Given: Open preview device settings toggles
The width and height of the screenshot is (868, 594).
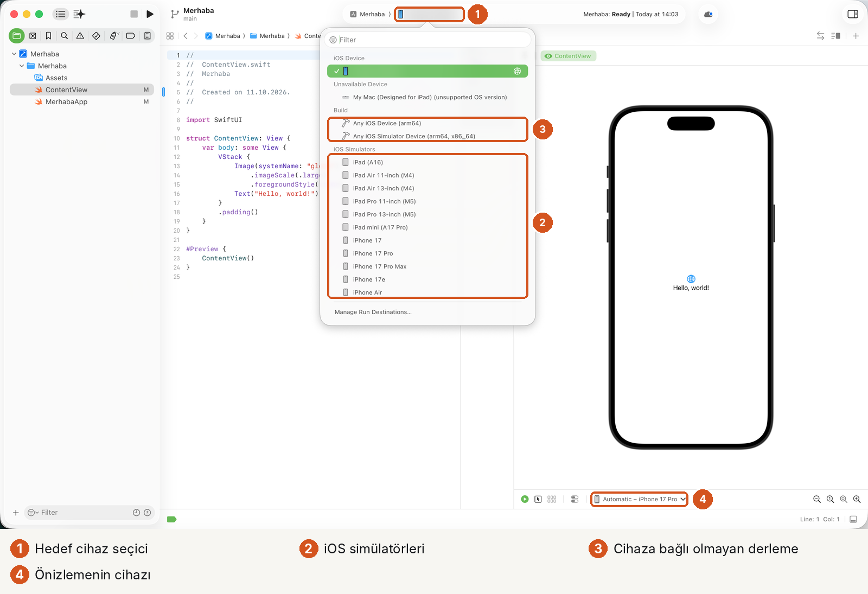Looking at the screenshot, I should (x=575, y=499).
